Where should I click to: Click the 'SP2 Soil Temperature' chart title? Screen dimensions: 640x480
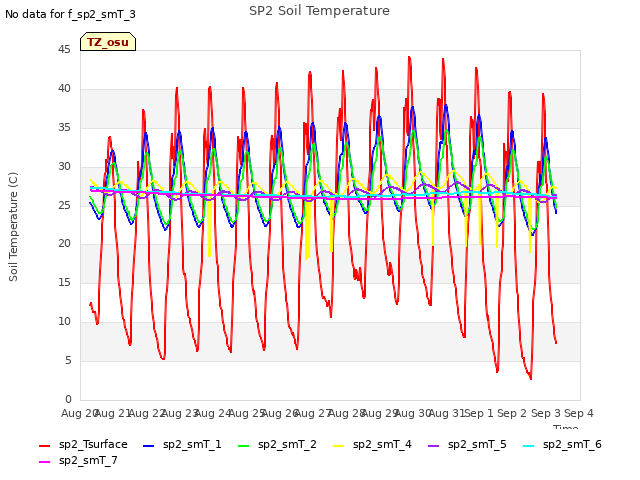[x=319, y=11]
